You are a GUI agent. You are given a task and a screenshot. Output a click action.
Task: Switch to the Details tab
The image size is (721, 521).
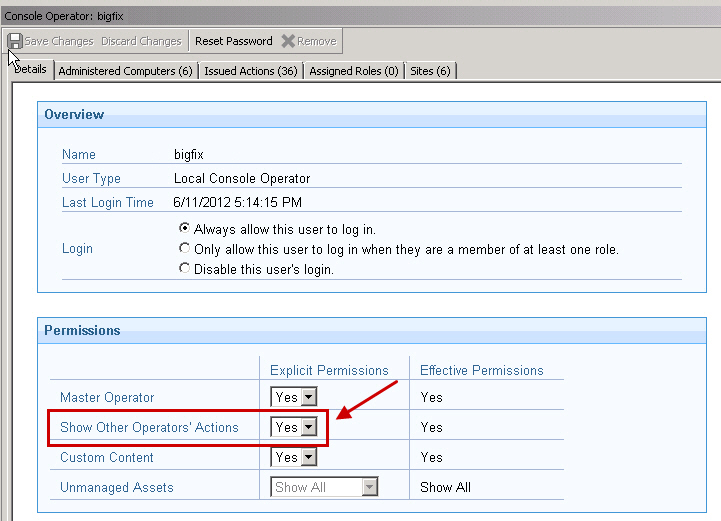[x=30, y=70]
